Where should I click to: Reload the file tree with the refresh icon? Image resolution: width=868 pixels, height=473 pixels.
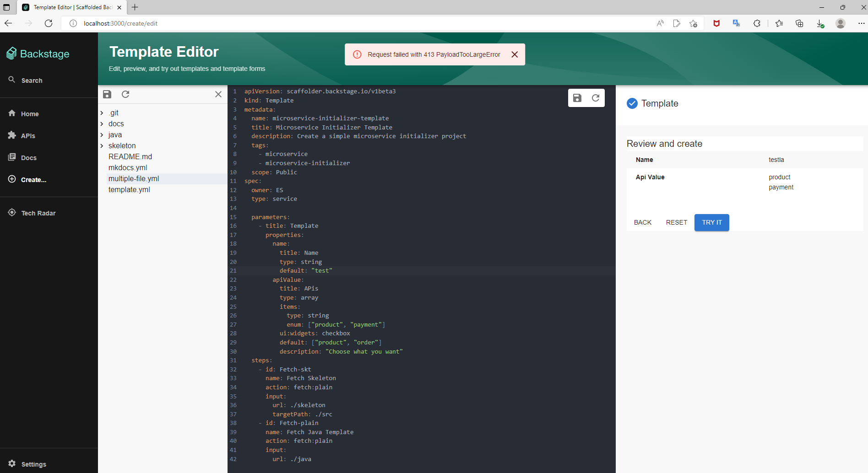click(x=125, y=94)
